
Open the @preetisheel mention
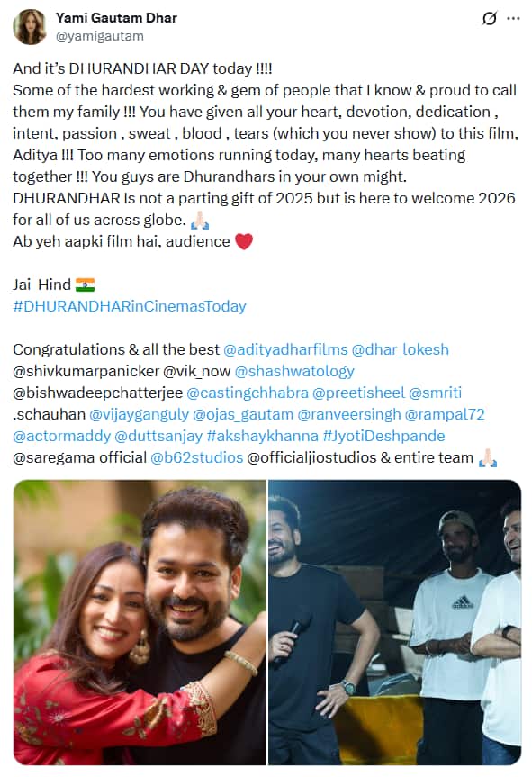358,393
